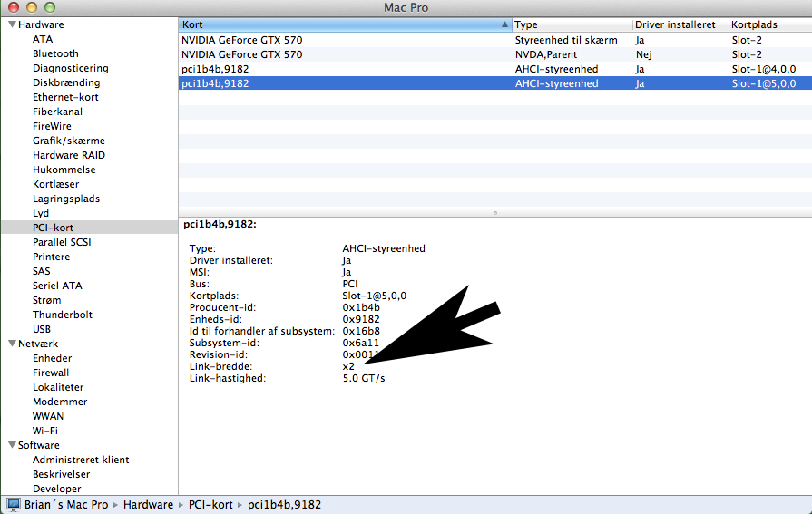
Task: Click the green zoom window button
Action: [x=50, y=6]
